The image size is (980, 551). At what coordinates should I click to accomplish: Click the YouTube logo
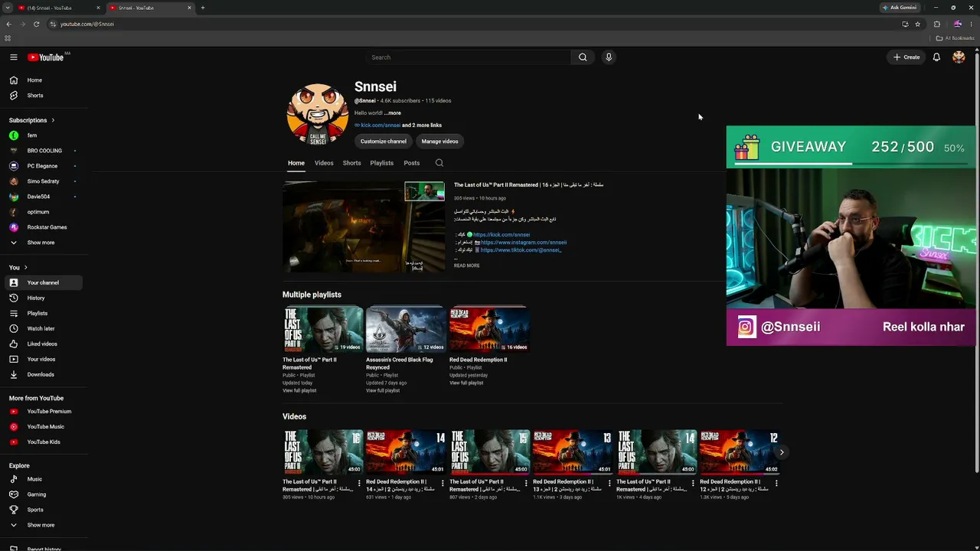pos(46,57)
